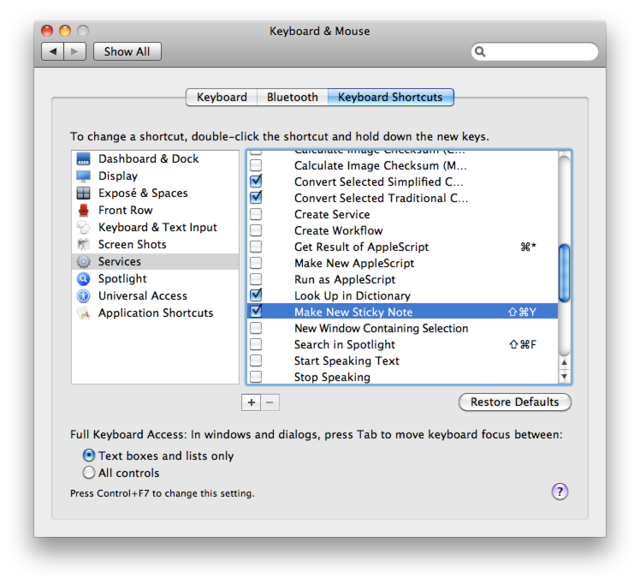Enable the Stop Speaking checkbox
The height and width of the screenshot is (584, 640).
tap(256, 376)
